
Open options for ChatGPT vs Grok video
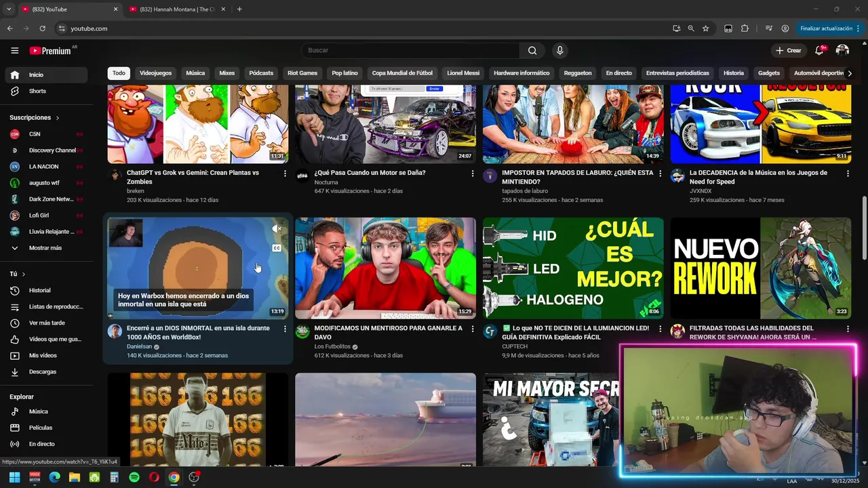(285, 174)
